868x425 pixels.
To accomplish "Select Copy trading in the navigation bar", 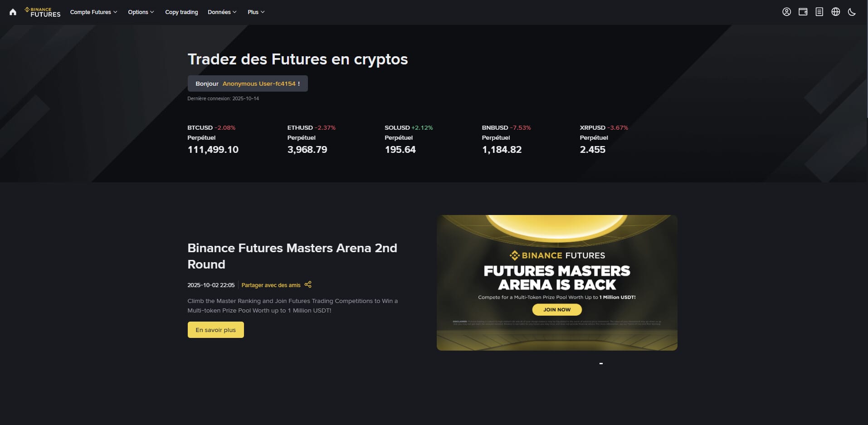I will (x=181, y=12).
